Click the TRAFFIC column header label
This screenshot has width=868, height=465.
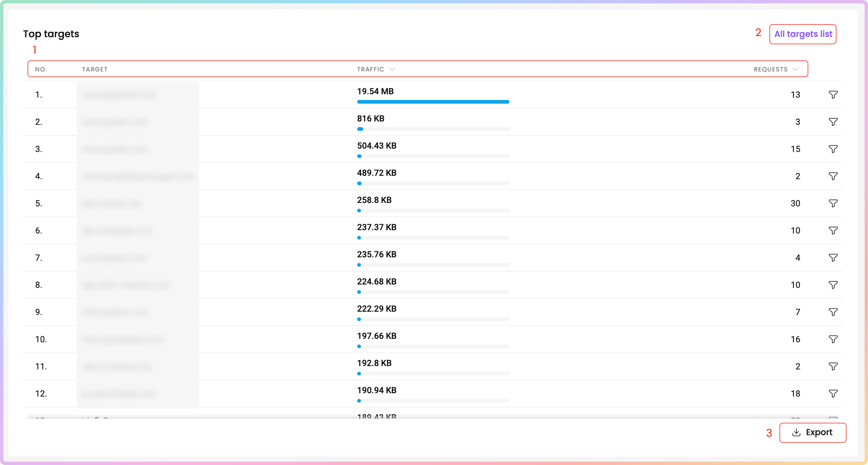[x=370, y=69]
